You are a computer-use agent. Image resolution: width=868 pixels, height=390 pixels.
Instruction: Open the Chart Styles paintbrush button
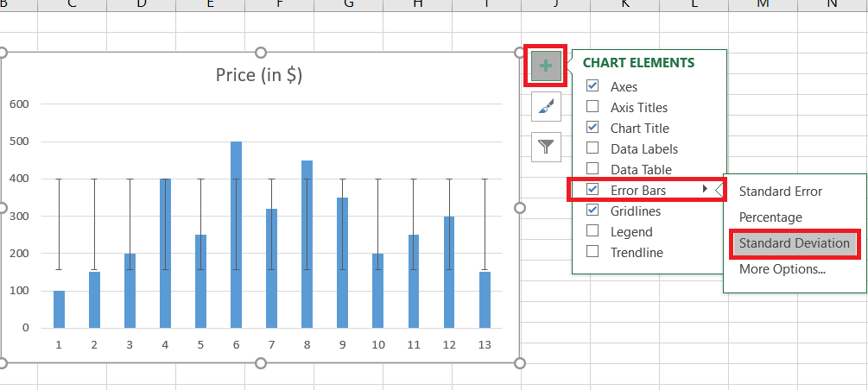pos(546,106)
